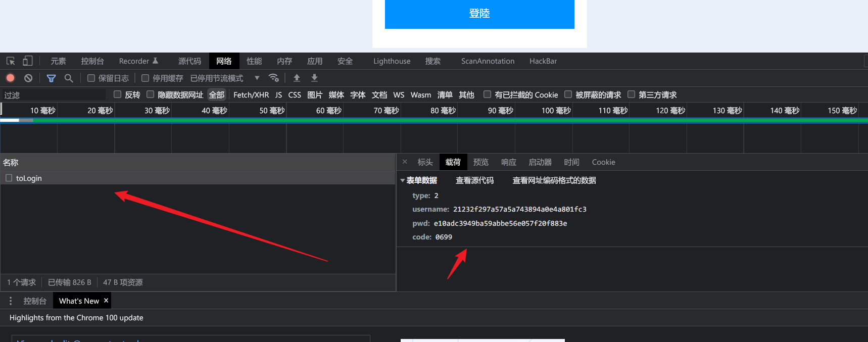Open the Cookie details tab

tap(603, 162)
